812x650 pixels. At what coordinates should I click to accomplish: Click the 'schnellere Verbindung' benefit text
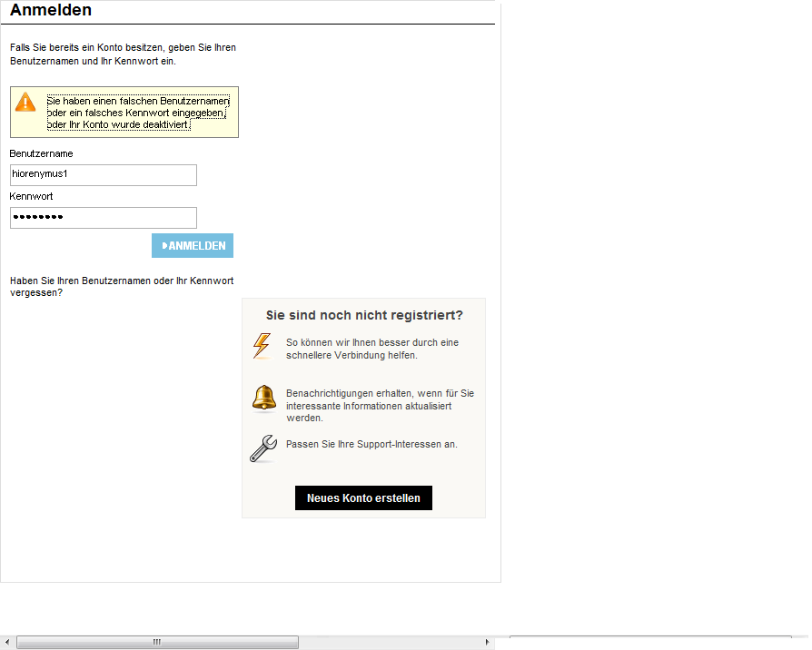[x=372, y=349]
